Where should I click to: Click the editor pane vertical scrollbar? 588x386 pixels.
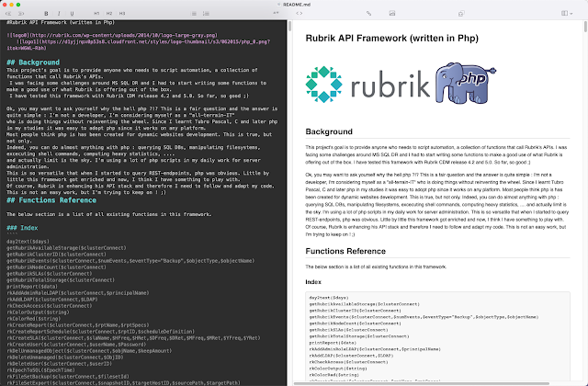[x=289, y=27]
